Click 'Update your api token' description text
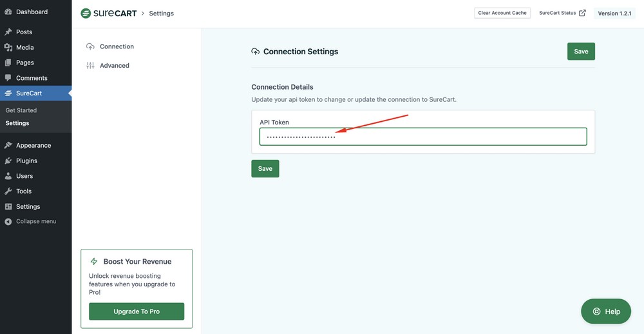The width and height of the screenshot is (644, 334). point(354,99)
